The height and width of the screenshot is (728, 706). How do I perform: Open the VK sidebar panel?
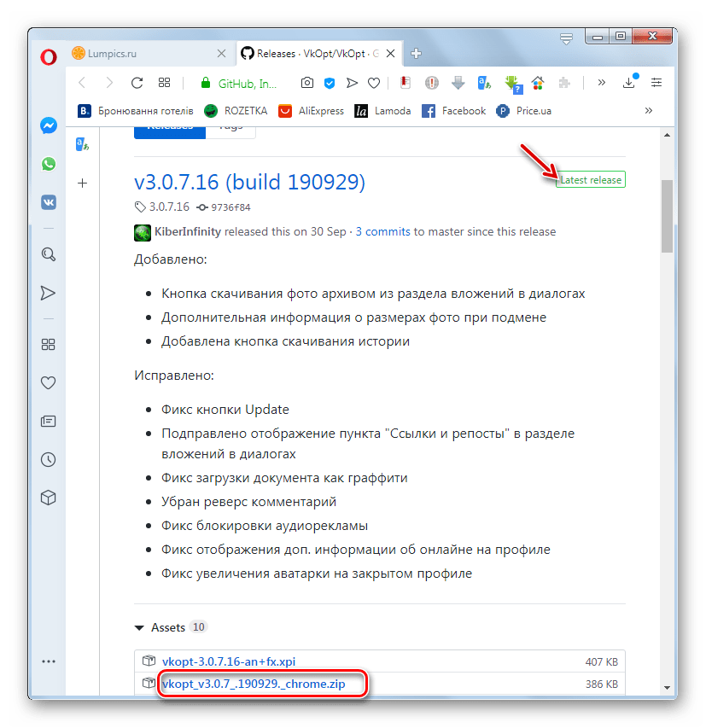pyautogui.click(x=49, y=202)
